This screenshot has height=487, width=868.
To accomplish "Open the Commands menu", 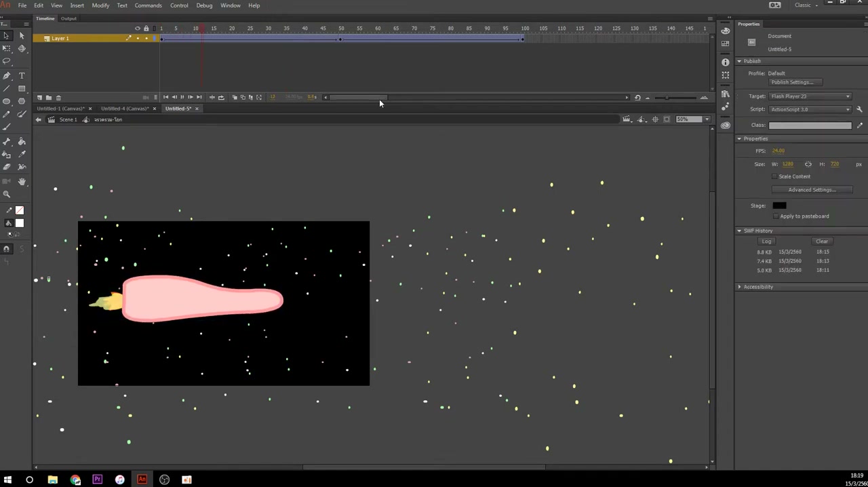I will coord(148,5).
